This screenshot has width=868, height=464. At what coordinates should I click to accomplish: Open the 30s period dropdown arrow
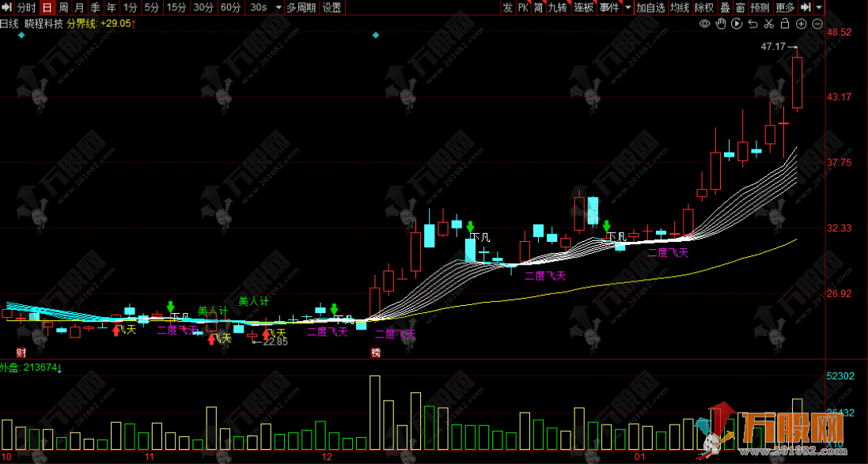278,7
